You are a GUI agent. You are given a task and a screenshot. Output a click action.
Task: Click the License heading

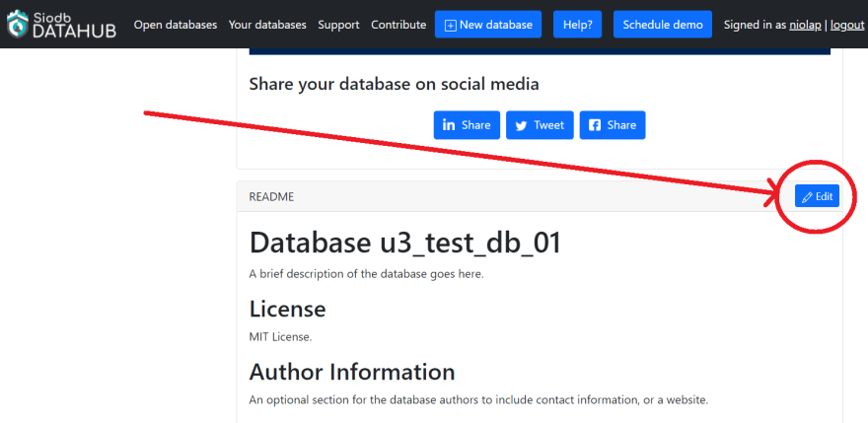(287, 309)
